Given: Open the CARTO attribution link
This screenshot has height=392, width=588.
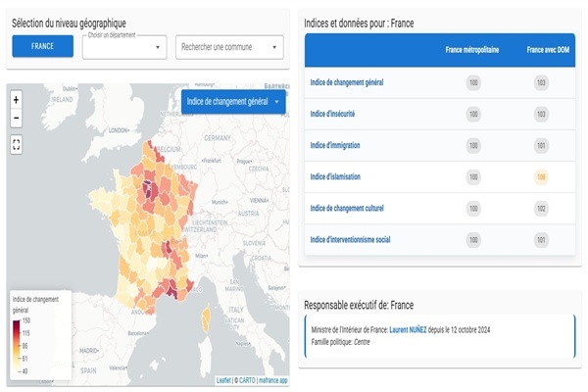Looking at the screenshot, I should [245, 379].
